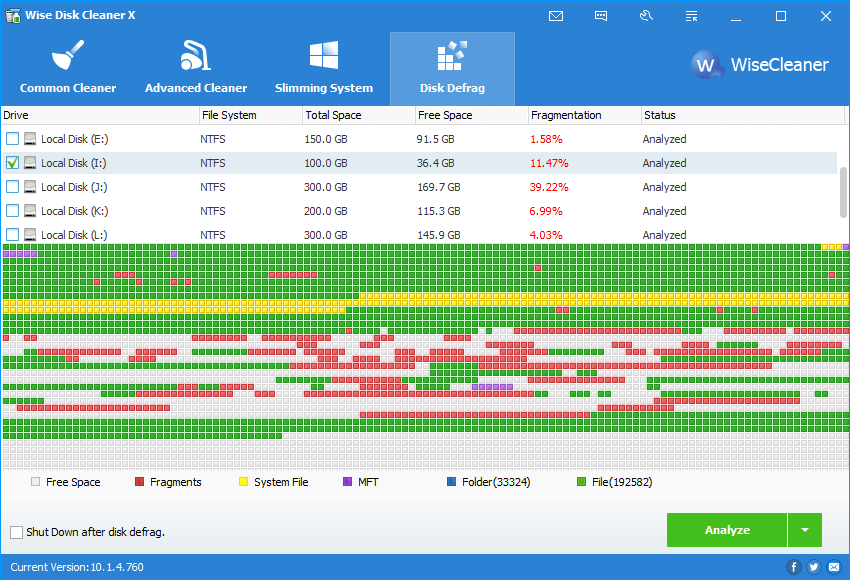This screenshot has height=580, width=850.
Task: Click the 36.4 GB free space cell
Action: (x=435, y=163)
